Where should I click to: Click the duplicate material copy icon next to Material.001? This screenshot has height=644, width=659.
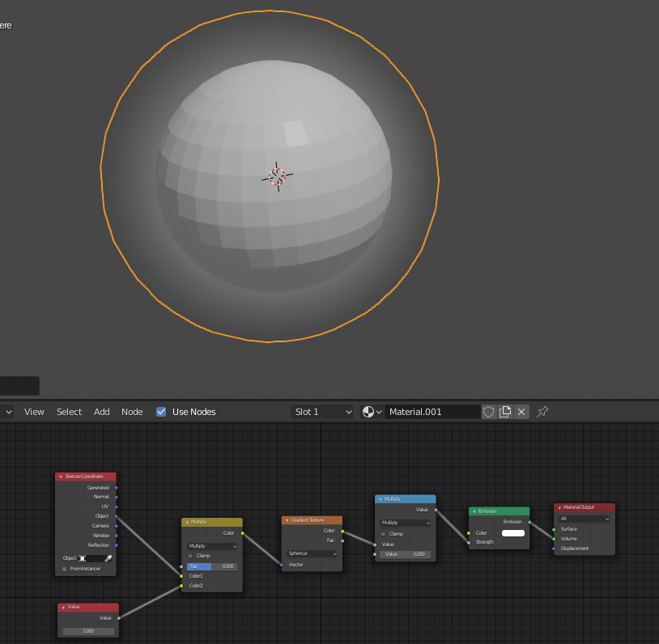[505, 412]
